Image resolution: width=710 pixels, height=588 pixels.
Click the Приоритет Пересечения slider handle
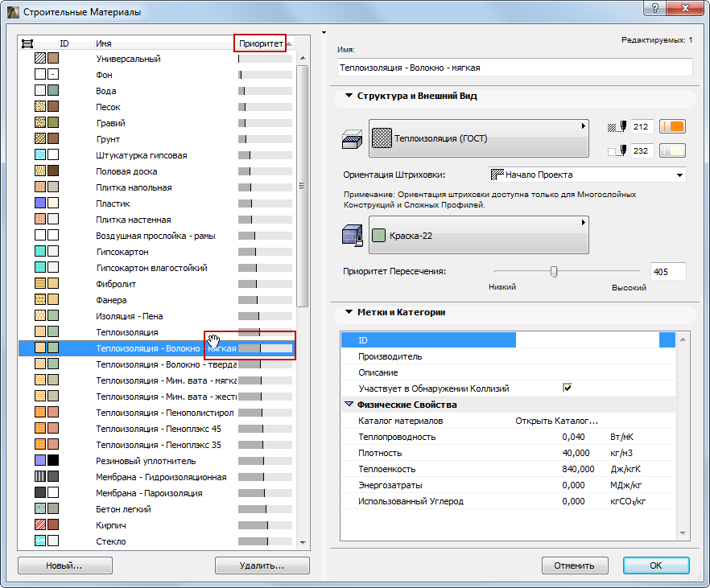click(x=553, y=271)
